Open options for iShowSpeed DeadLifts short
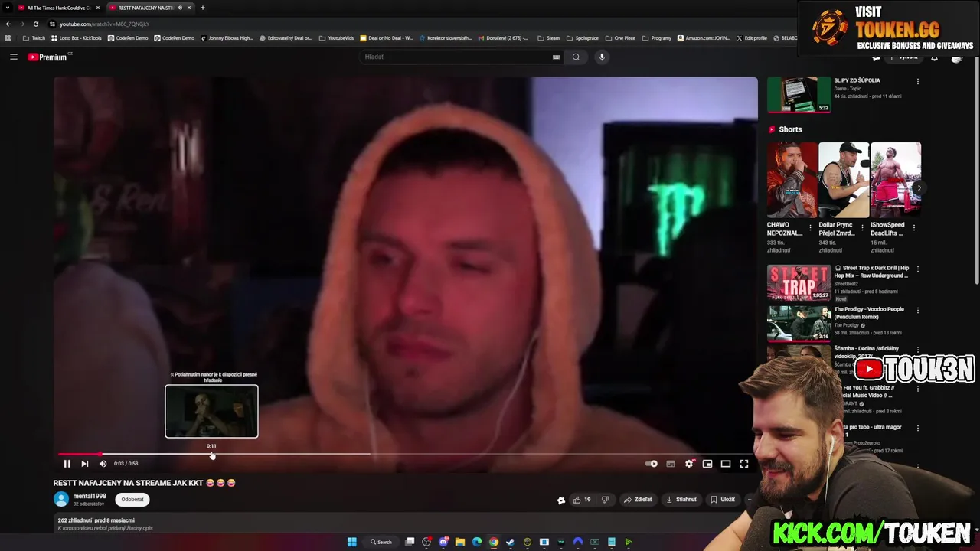Image resolution: width=980 pixels, height=551 pixels. tap(914, 227)
